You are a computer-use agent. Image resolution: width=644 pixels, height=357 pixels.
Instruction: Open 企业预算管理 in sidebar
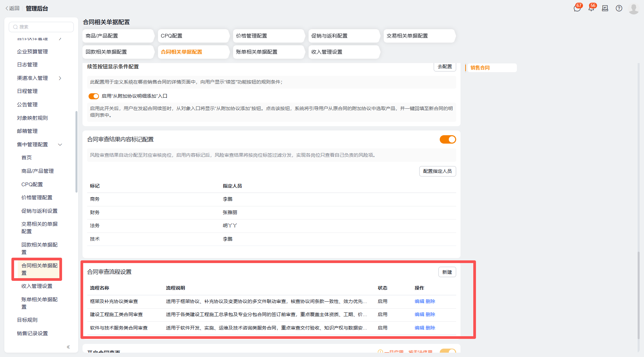[33, 51]
